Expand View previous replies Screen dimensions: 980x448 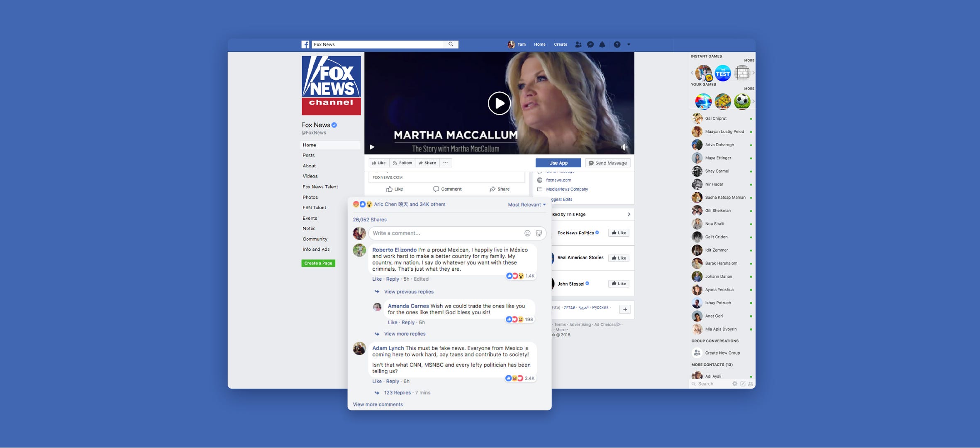(409, 292)
